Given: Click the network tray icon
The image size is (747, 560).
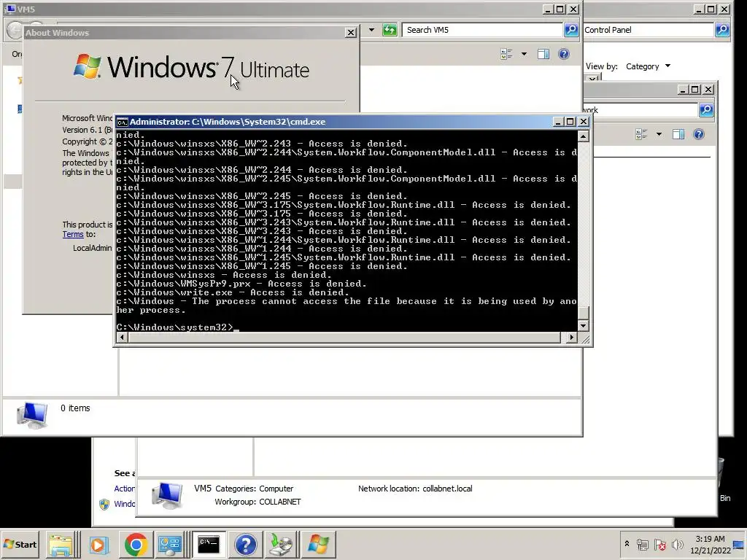Looking at the screenshot, I should (x=643, y=544).
